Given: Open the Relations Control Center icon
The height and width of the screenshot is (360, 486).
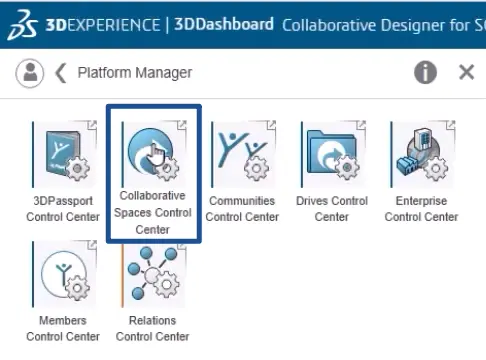Looking at the screenshot, I should (154, 276).
